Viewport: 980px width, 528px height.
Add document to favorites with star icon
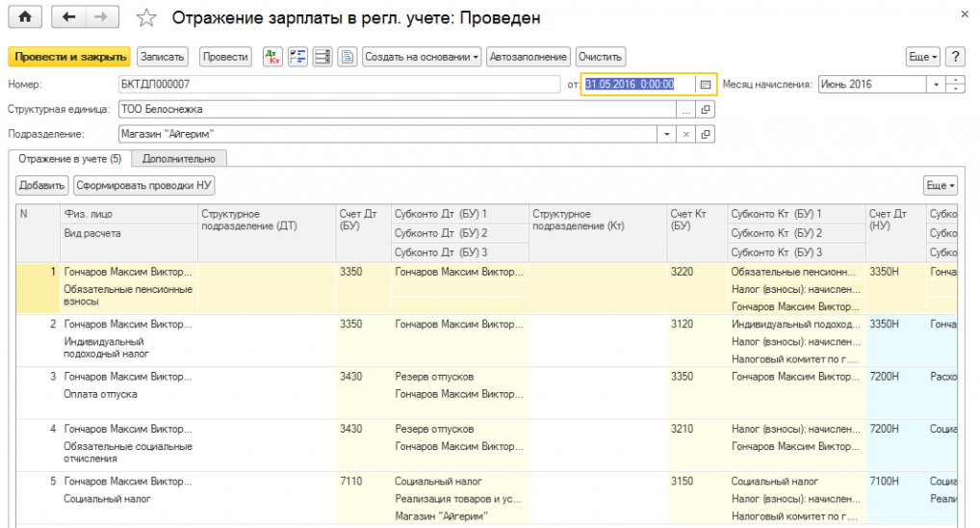tap(145, 17)
